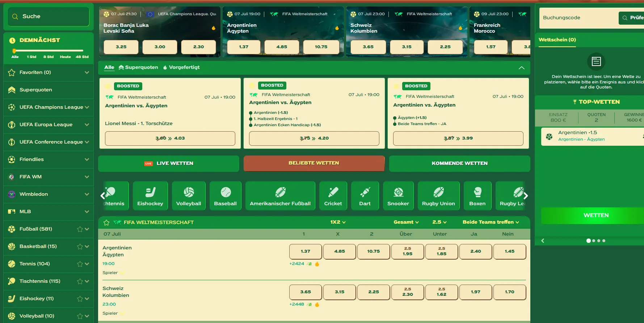The height and width of the screenshot is (323, 644).
Task: Click the fire icon under Argentinien match
Action: tap(317, 264)
